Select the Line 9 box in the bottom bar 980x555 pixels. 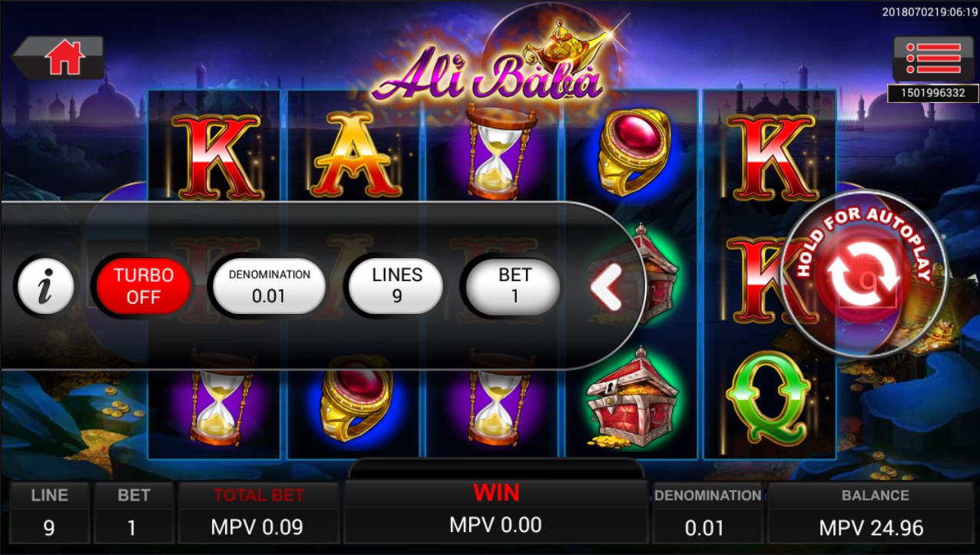coord(49,513)
